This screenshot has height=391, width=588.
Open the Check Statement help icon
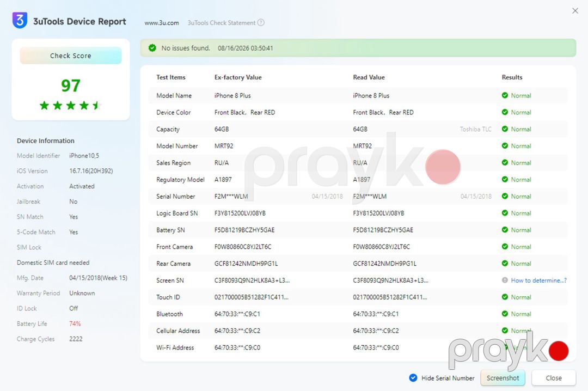tap(261, 22)
